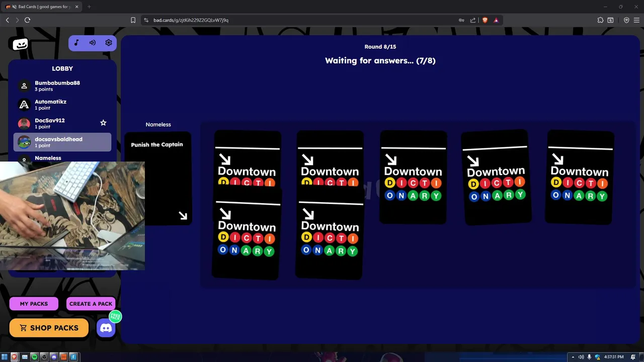The width and height of the screenshot is (644, 362).
Task: Bookmark this page
Action: click(x=133, y=20)
